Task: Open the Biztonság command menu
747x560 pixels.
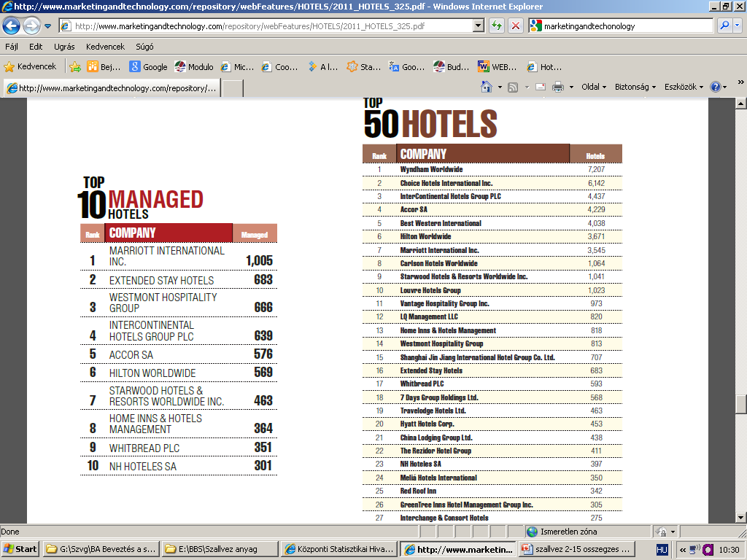Action: pos(635,87)
